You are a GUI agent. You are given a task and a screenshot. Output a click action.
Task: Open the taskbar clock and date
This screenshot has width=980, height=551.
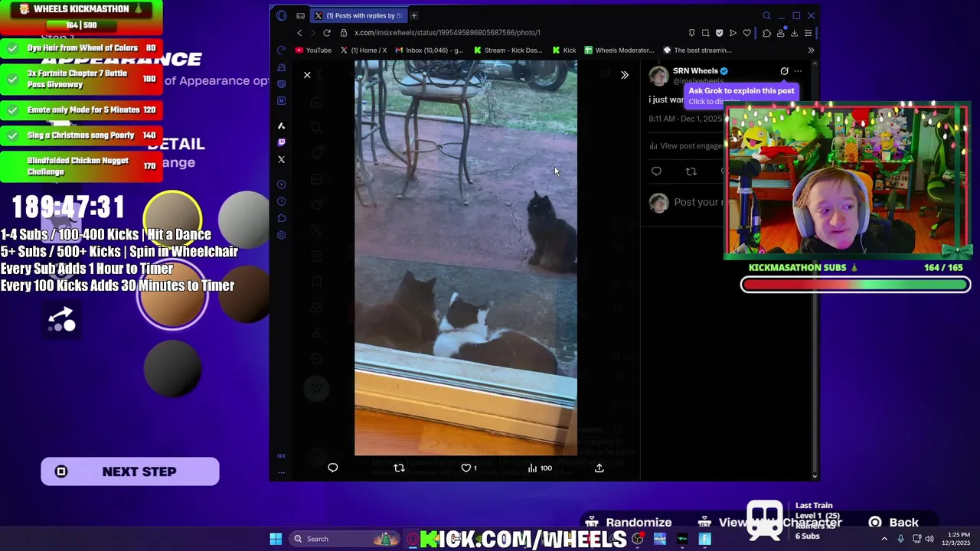958,539
